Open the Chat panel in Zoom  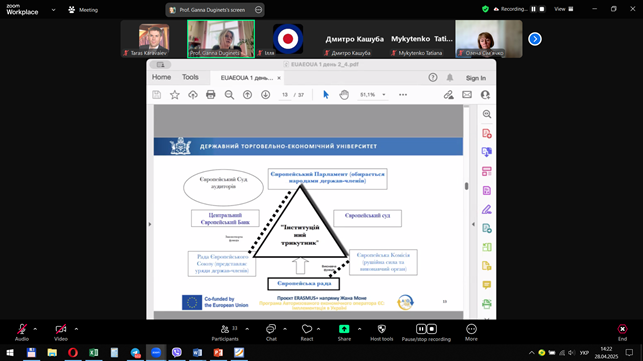[271, 332]
